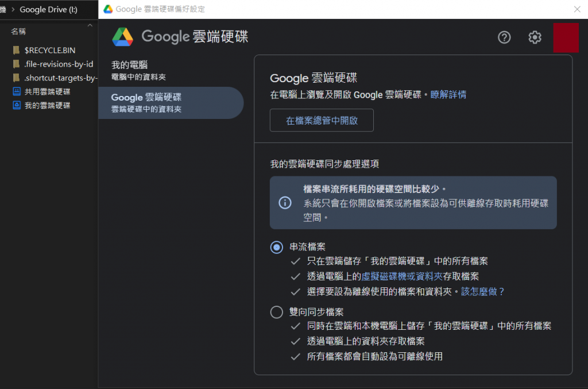Click the 我的雲端硬碟 drive icon
Screen dimensions: 588x389
point(17,105)
